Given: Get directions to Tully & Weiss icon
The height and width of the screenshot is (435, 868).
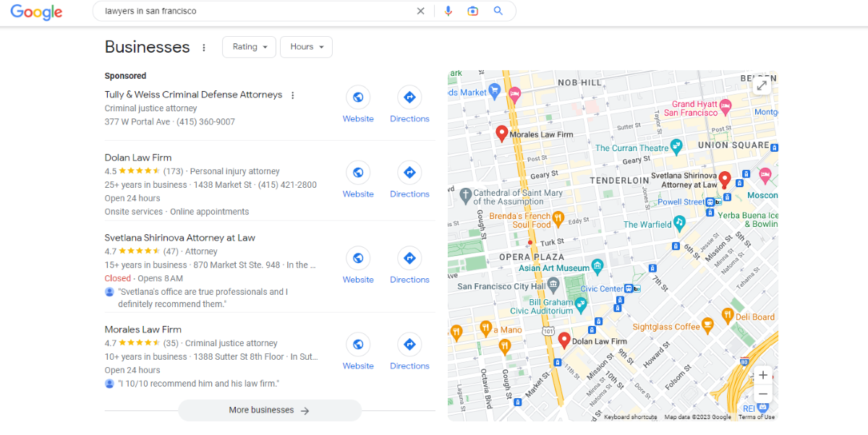Looking at the screenshot, I should click(409, 97).
